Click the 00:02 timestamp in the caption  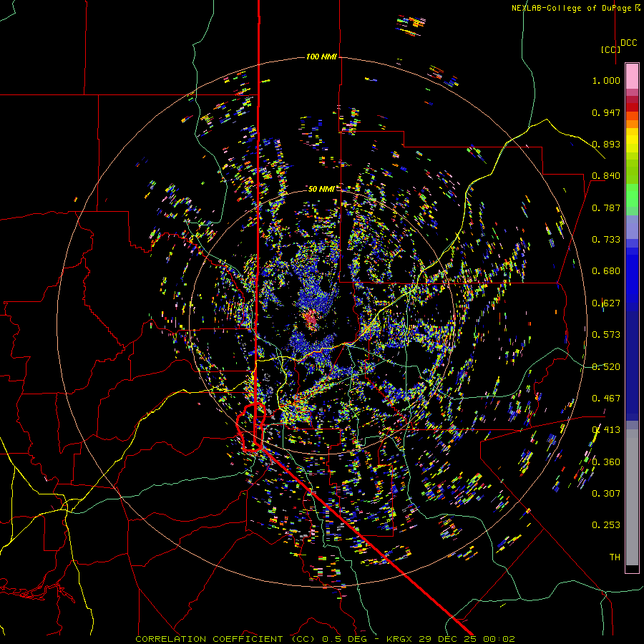coord(499,639)
